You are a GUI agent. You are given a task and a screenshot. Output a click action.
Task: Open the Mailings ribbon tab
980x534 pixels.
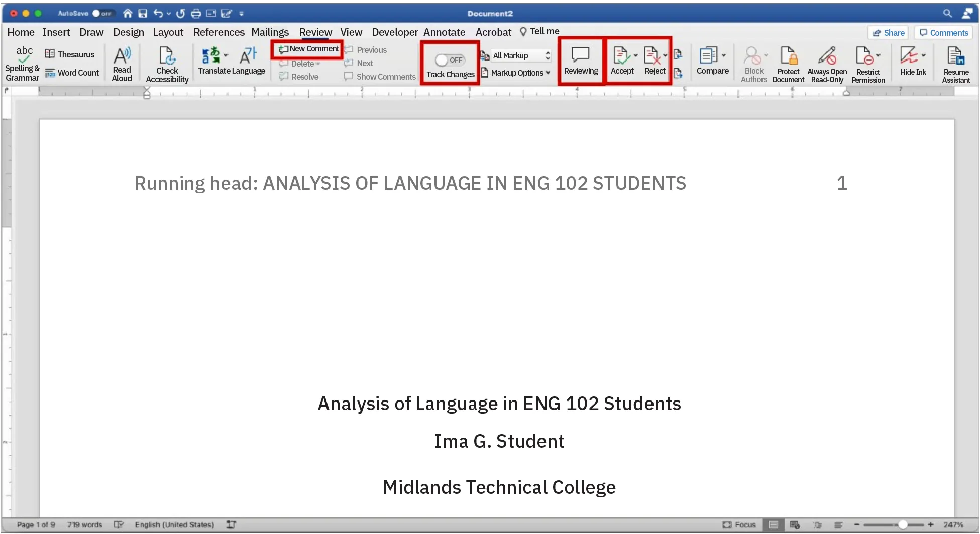tap(270, 32)
